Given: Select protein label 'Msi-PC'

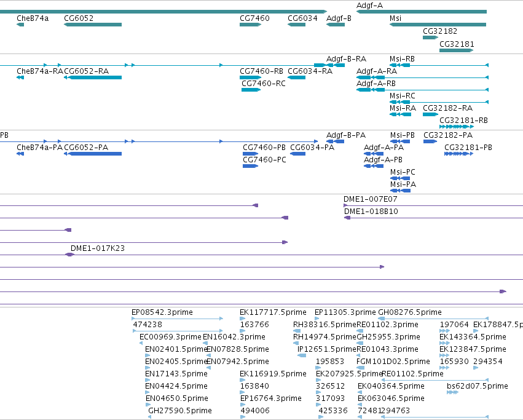Looking at the screenshot, I should pyautogui.click(x=403, y=172).
